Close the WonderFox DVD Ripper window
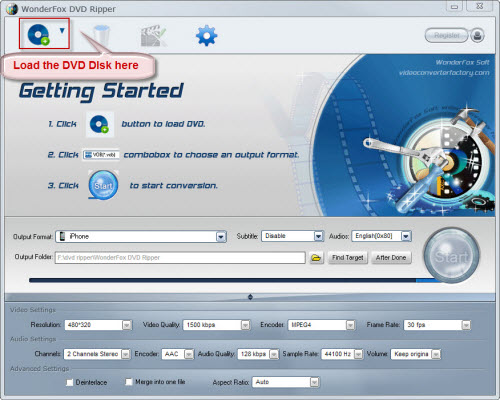Screen dimensions: 500x400 click(479, 6)
